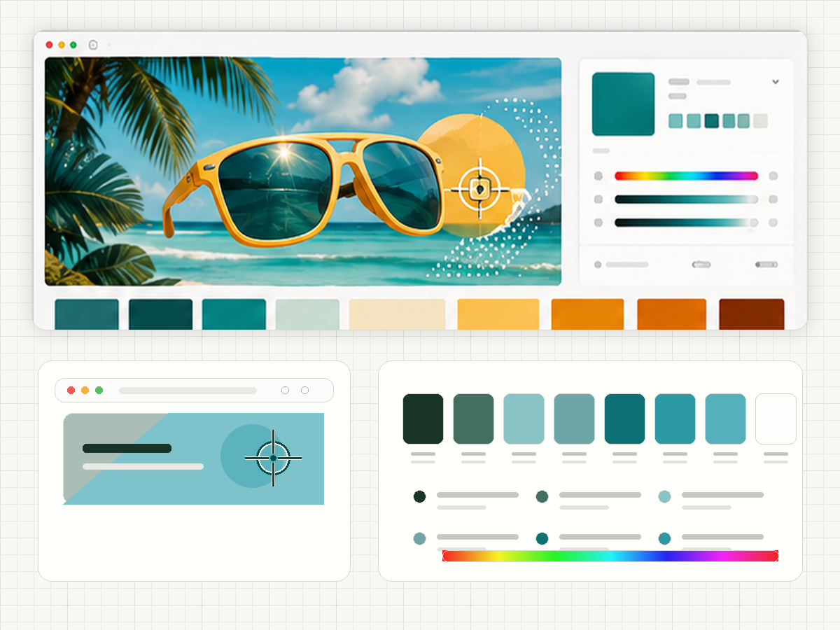Image resolution: width=840 pixels, height=630 pixels.
Task: Click the light aqua legend dot in palette card
Action: (664, 497)
